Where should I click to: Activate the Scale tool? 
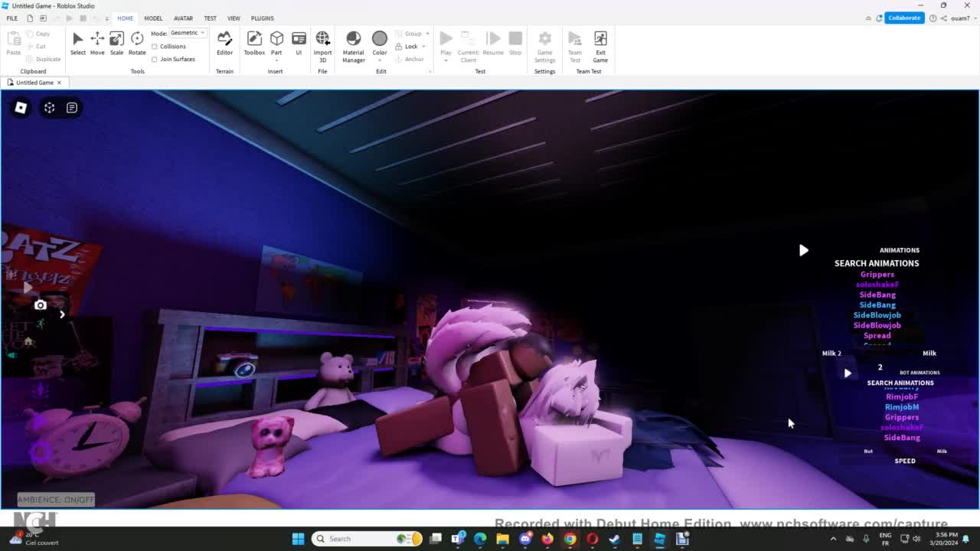point(116,43)
